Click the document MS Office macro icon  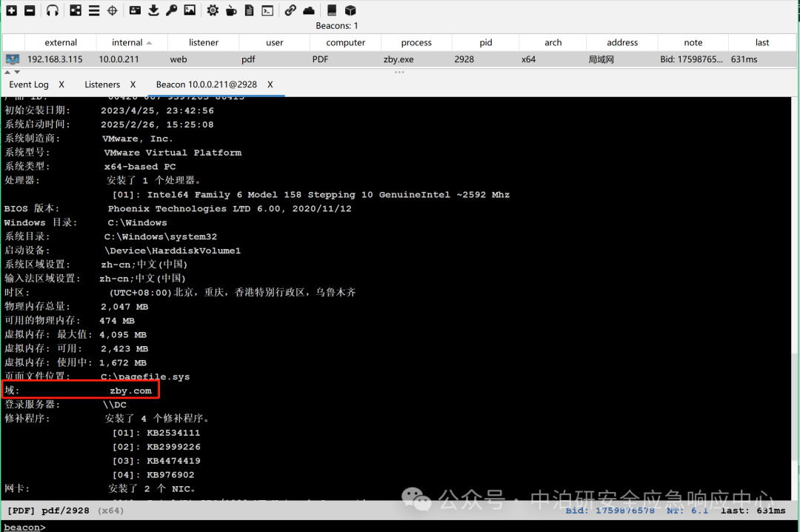(x=249, y=10)
